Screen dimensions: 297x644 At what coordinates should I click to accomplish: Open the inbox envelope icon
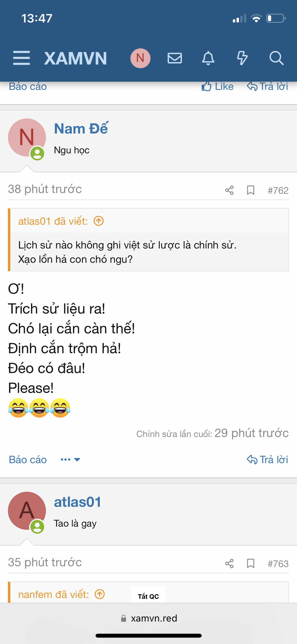[175, 58]
